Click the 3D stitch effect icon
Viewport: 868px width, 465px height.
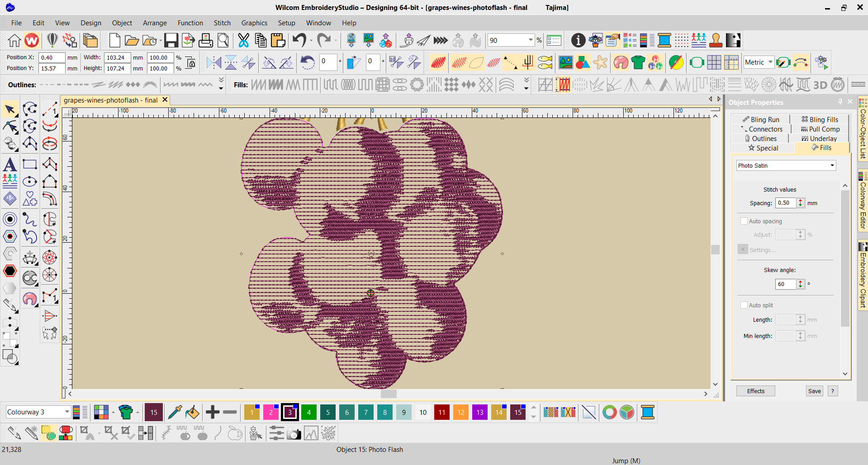[820, 85]
